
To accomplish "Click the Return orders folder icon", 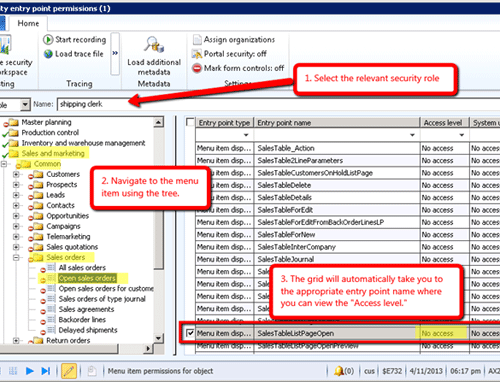I will point(38,340).
